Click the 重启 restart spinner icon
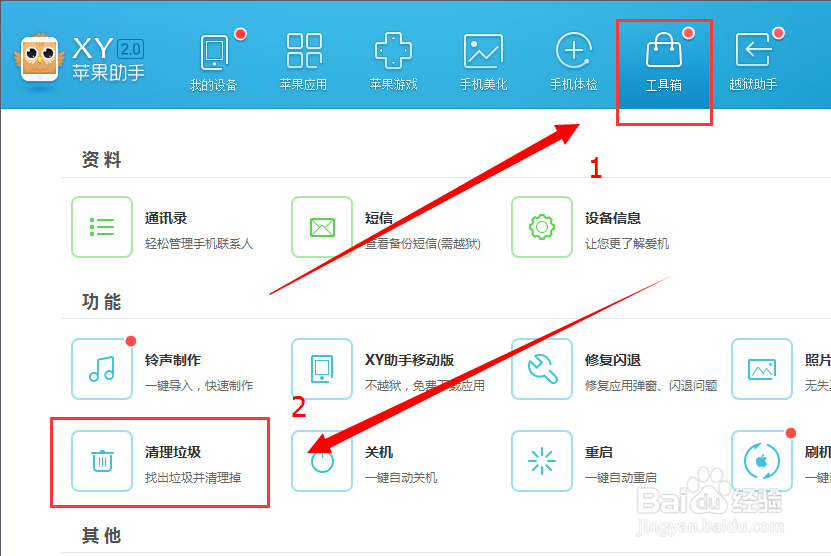 coord(542,461)
